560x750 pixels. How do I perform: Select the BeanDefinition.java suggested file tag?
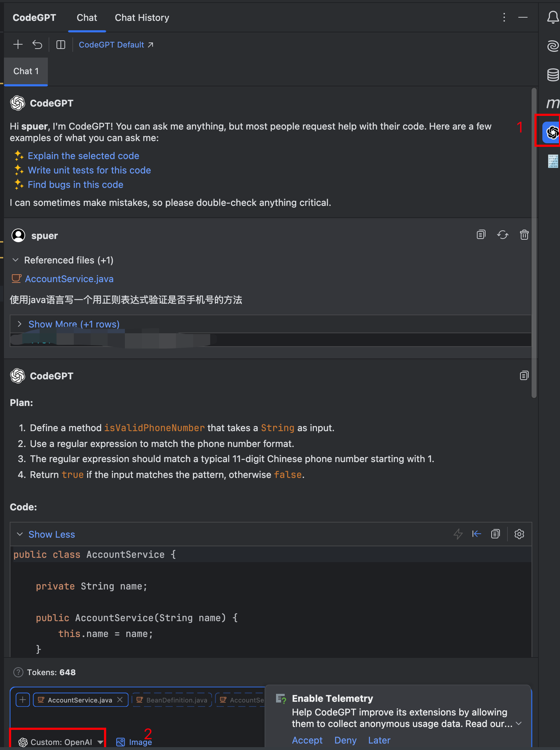click(172, 700)
